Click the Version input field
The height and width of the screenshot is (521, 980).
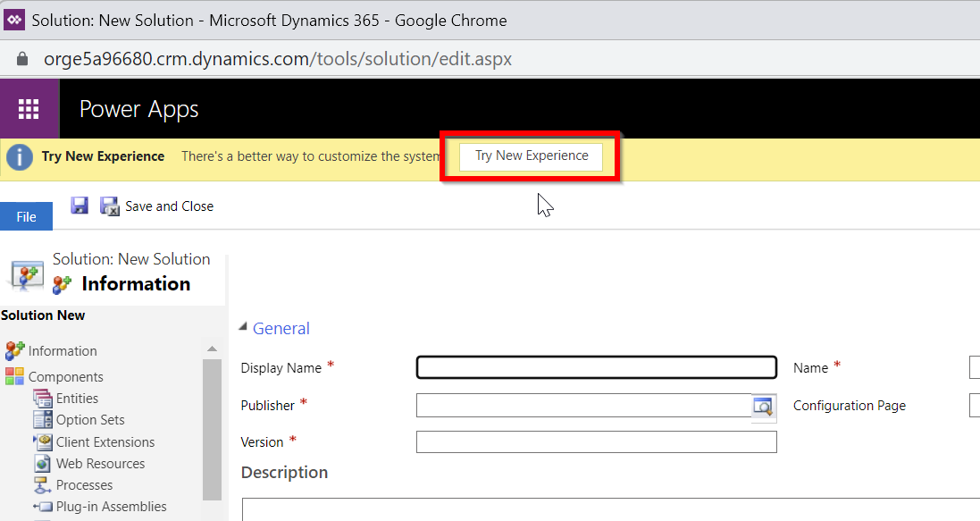point(596,442)
